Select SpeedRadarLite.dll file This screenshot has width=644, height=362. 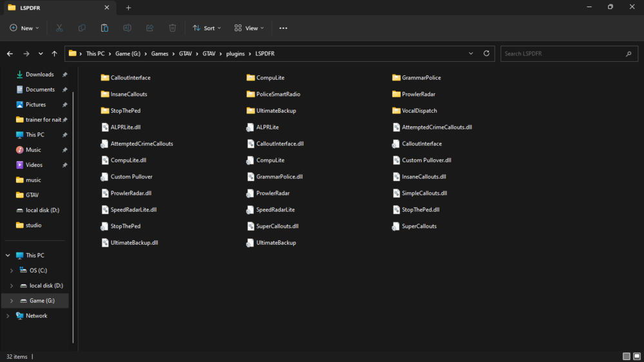click(129, 209)
